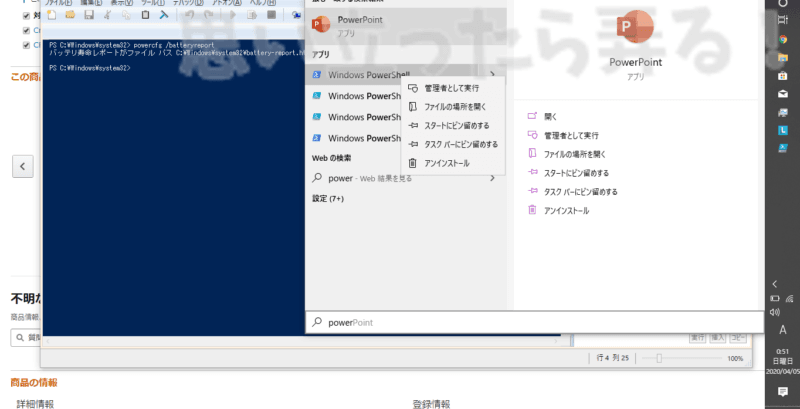The width and height of the screenshot is (800, 409).
Task: Open the Mail app from the taskbar
Action: [x=783, y=94]
